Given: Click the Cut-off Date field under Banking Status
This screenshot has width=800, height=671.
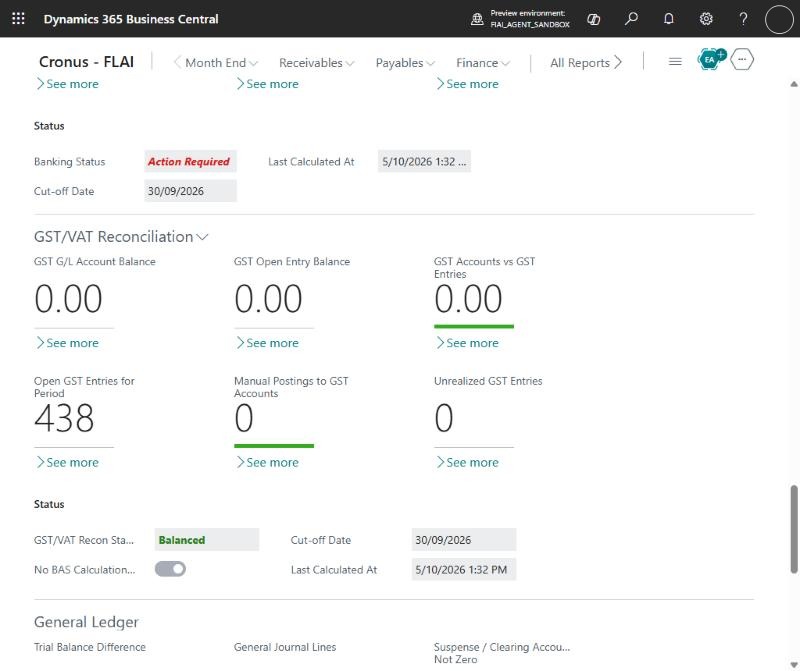Looking at the screenshot, I should click(190, 191).
